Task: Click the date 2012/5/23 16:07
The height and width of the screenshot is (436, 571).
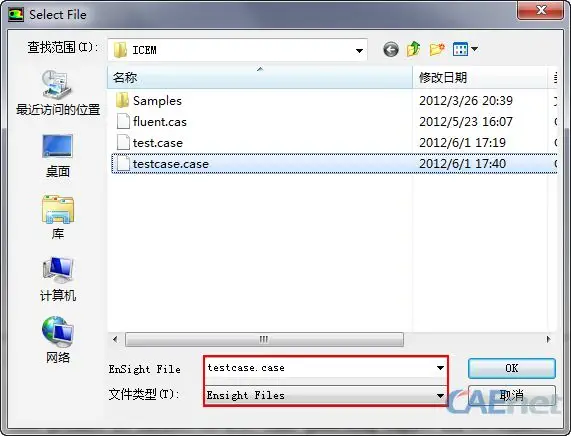Action: (466, 122)
